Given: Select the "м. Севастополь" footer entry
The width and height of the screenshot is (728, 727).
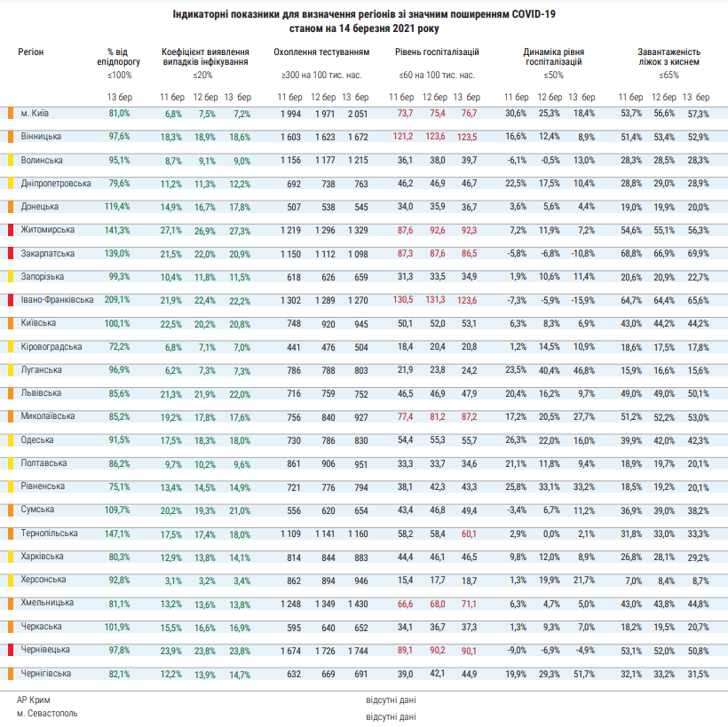Looking at the screenshot, I should (47, 714).
